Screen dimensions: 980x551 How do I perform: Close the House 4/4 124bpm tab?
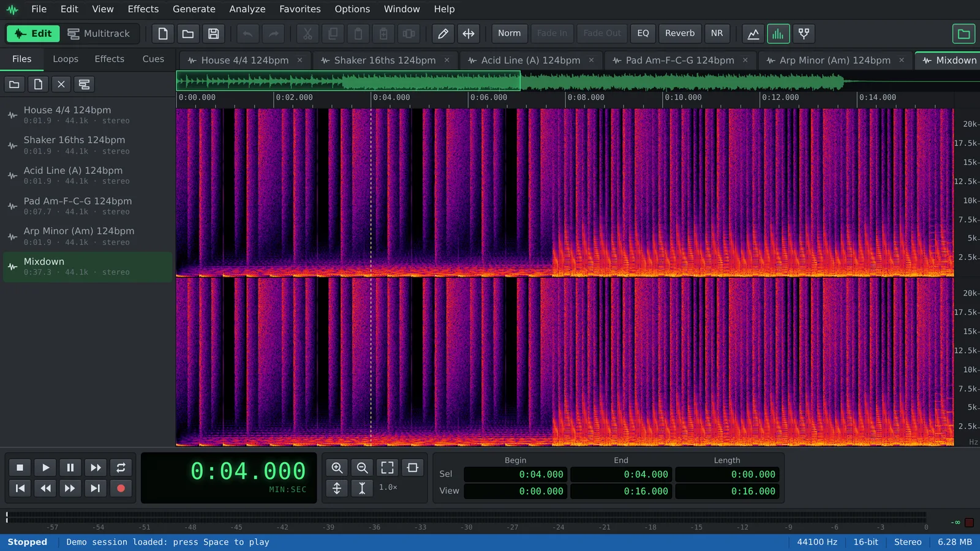click(300, 60)
